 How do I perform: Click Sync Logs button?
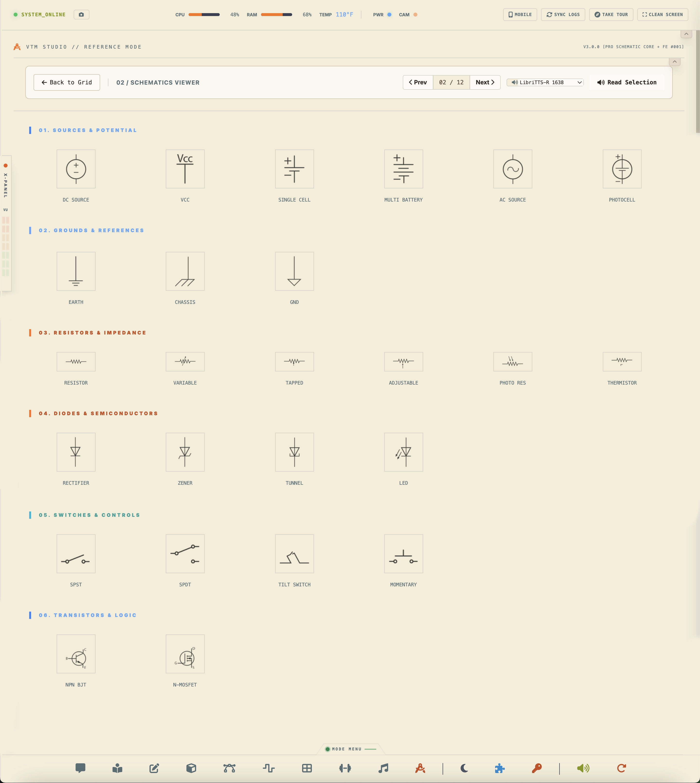[563, 15]
